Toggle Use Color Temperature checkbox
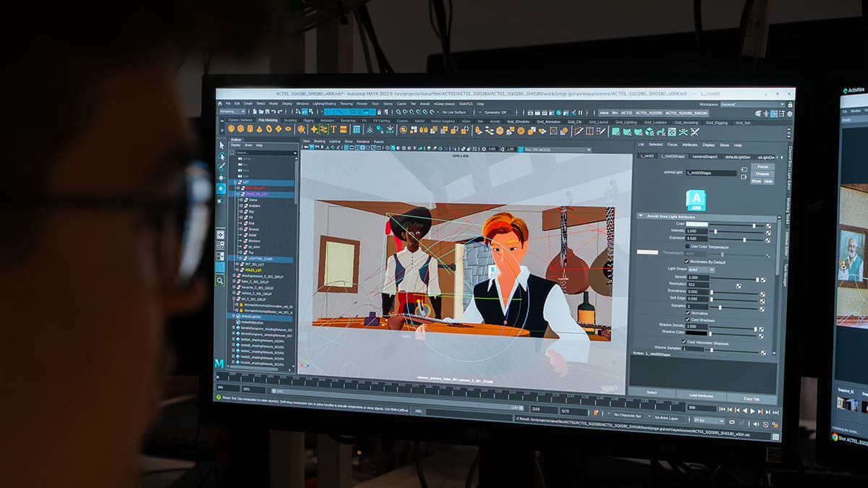This screenshot has height=488, width=868. click(686, 247)
